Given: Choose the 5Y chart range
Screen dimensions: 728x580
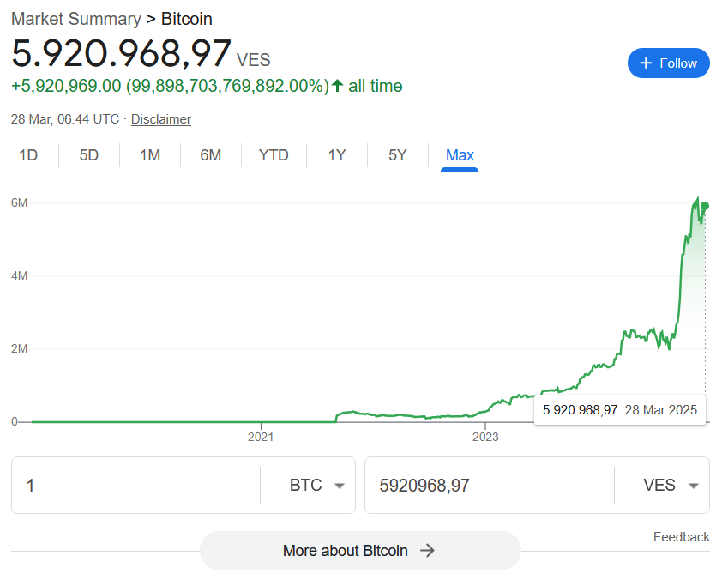Looking at the screenshot, I should tap(397, 155).
